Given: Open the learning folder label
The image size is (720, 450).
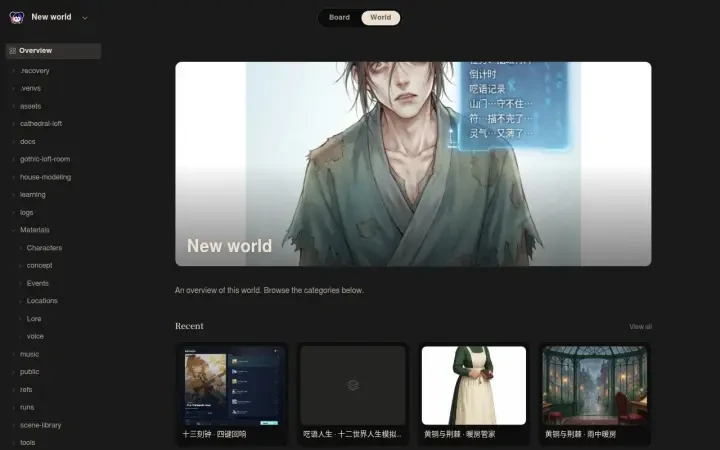Looking at the screenshot, I should [33, 195].
